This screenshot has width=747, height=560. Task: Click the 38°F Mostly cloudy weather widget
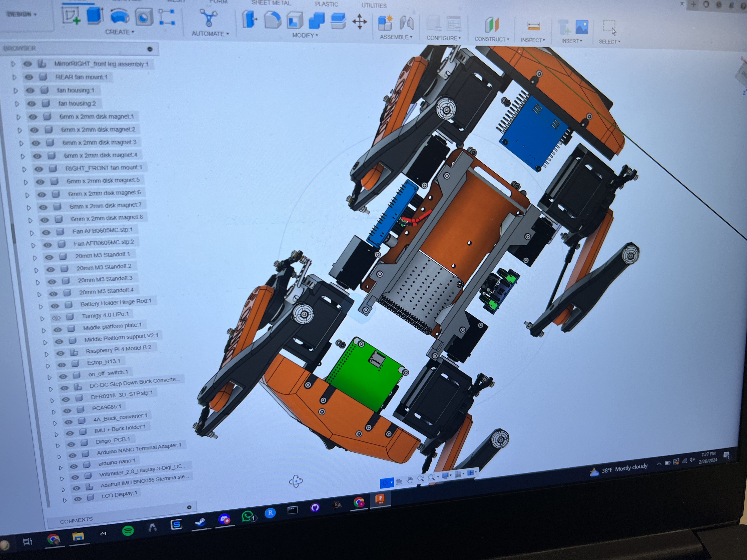click(x=619, y=469)
